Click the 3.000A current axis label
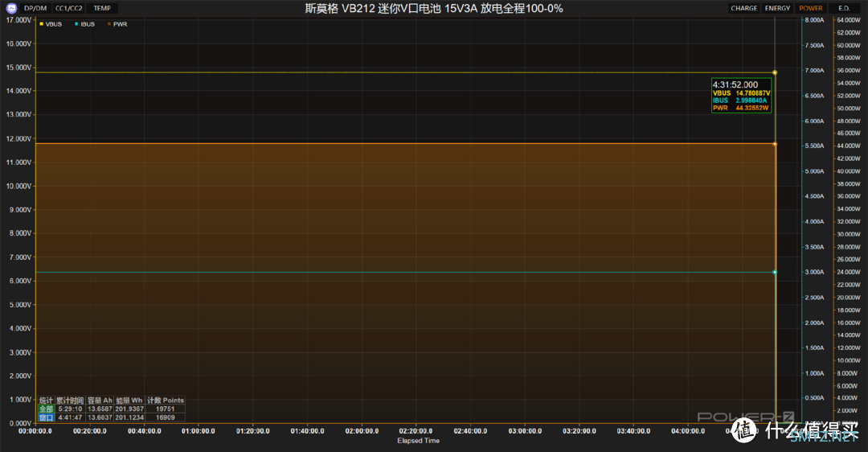Screen dimensions: 868x452 point(814,272)
